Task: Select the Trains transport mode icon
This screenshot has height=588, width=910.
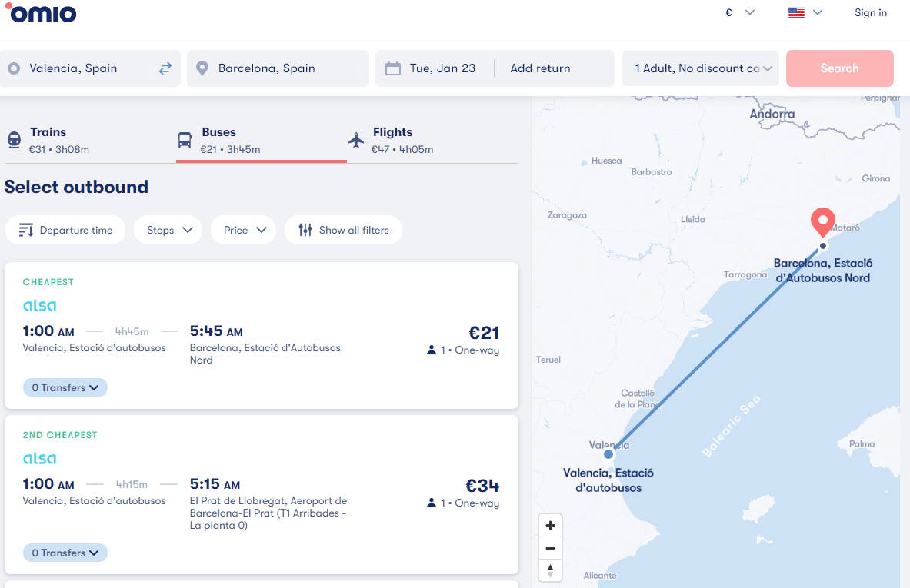Action: [x=13, y=139]
